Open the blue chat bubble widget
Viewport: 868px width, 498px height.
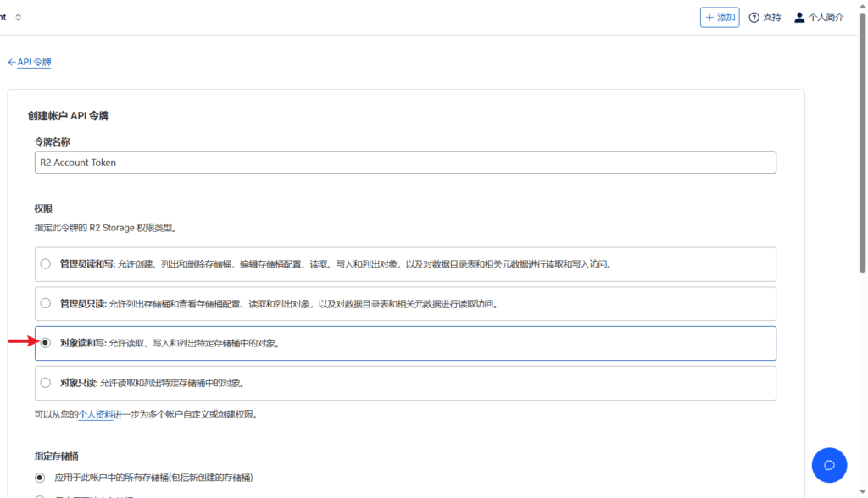pyautogui.click(x=829, y=465)
